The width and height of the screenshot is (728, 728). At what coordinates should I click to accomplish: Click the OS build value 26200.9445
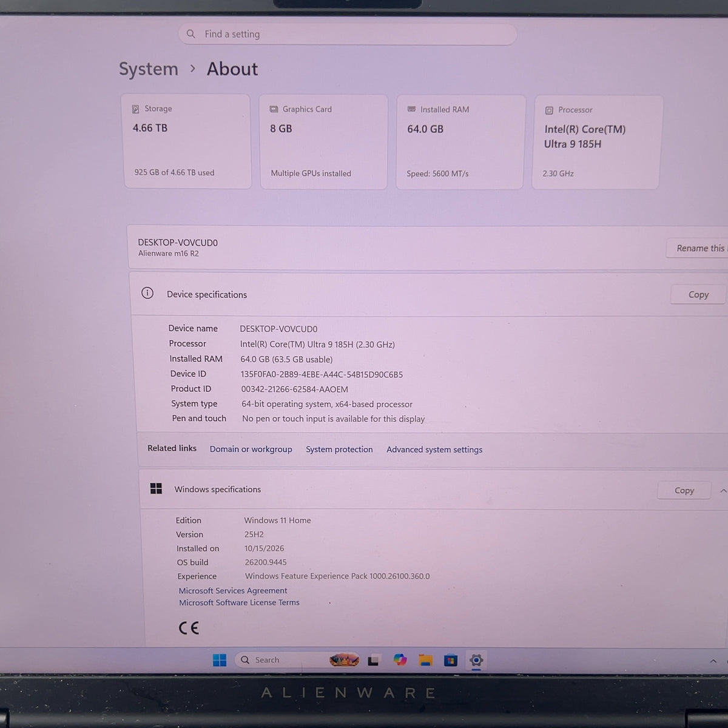(x=266, y=562)
